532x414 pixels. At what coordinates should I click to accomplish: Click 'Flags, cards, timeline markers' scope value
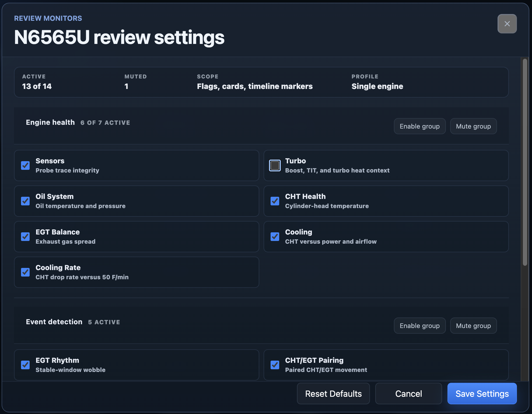coord(255,86)
